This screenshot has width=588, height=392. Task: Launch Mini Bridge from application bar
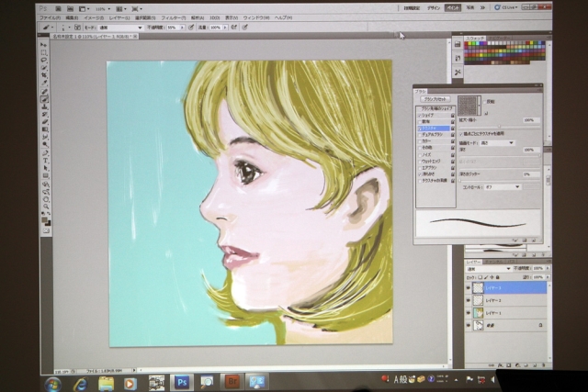coord(70,8)
